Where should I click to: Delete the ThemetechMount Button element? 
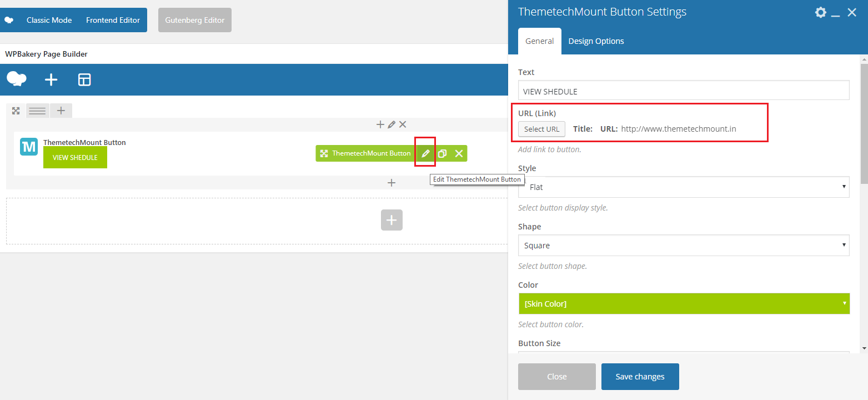pyautogui.click(x=459, y=153)
